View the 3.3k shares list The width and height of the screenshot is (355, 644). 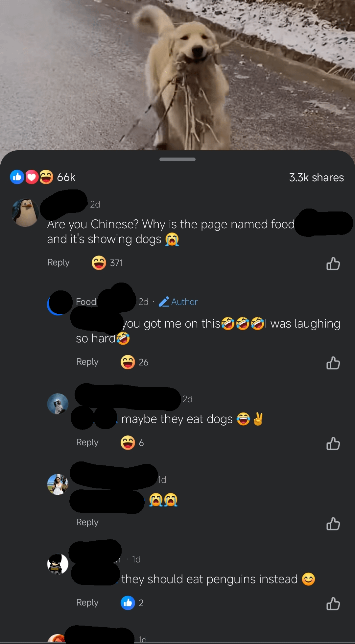pos(317,177)
